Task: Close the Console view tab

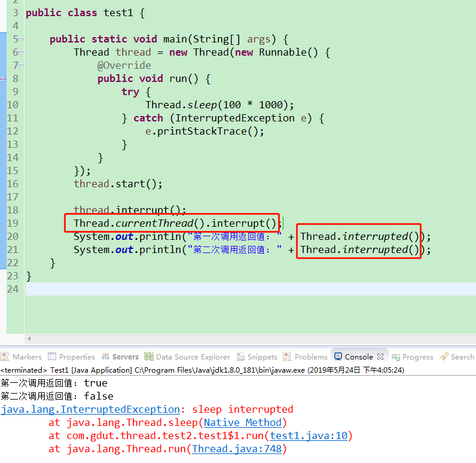Action: click(x=380, y=357)
